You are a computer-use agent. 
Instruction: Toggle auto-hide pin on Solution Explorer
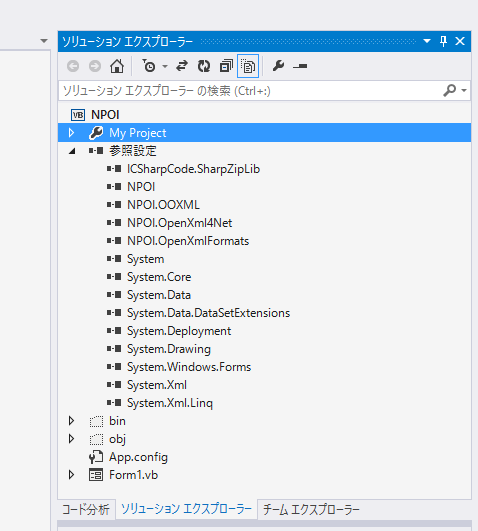(443, 41)
